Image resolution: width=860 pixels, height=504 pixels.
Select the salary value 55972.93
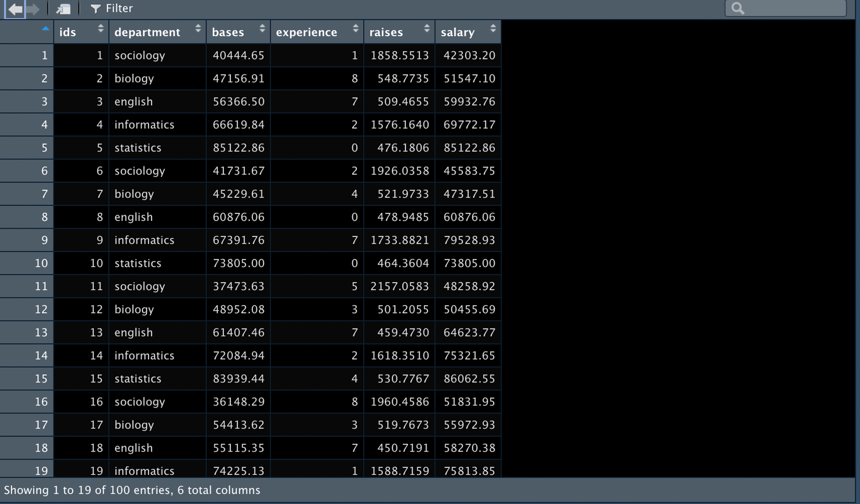point(469,425)
